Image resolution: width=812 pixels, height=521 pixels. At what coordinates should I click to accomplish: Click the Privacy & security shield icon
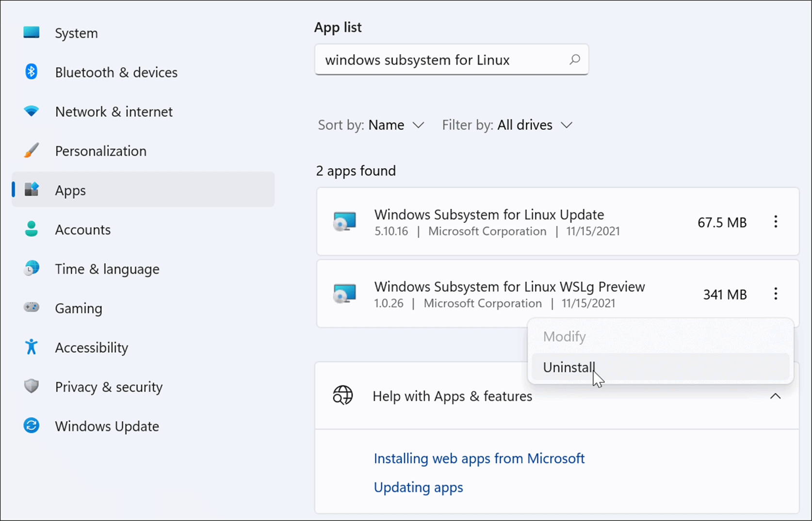coord(32,386)
